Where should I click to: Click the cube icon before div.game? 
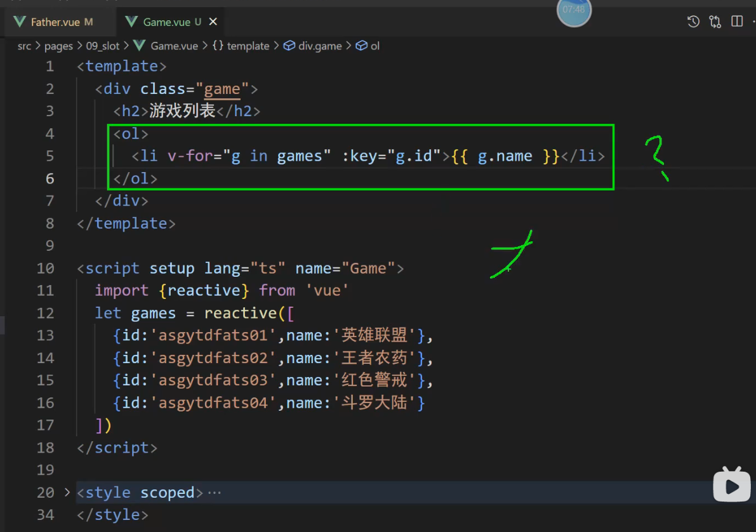coord(289,45)
